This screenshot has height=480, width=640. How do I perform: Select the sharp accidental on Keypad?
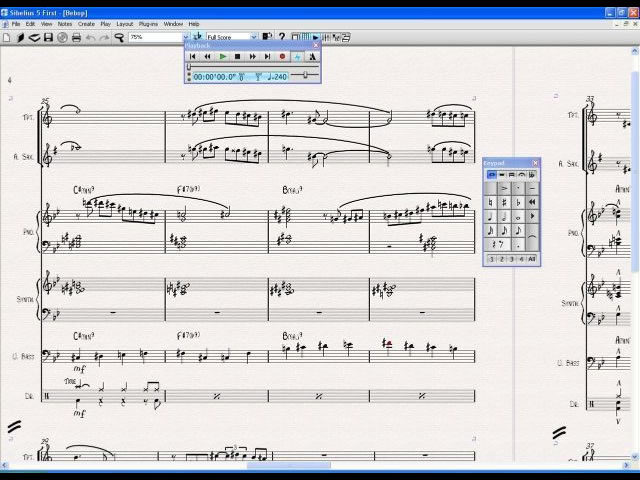[504, 202]
